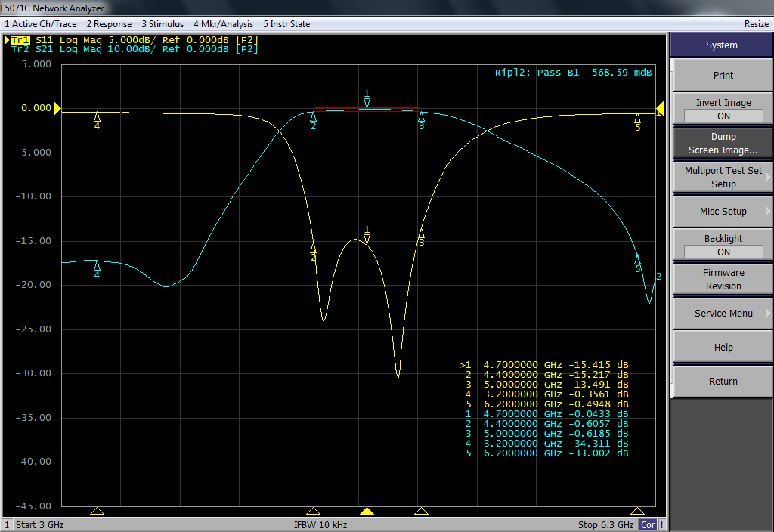The width and height of the screenshot is (774, 532).
Task: Select cyan marker 3 on S21 trace
Action: [x=421, y=116]
